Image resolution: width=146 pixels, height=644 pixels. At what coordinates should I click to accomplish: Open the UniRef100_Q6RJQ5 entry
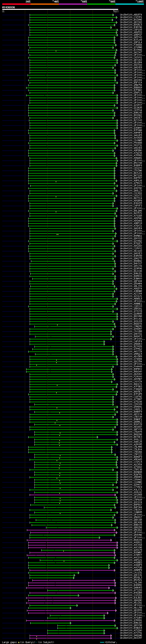[131, 520]
